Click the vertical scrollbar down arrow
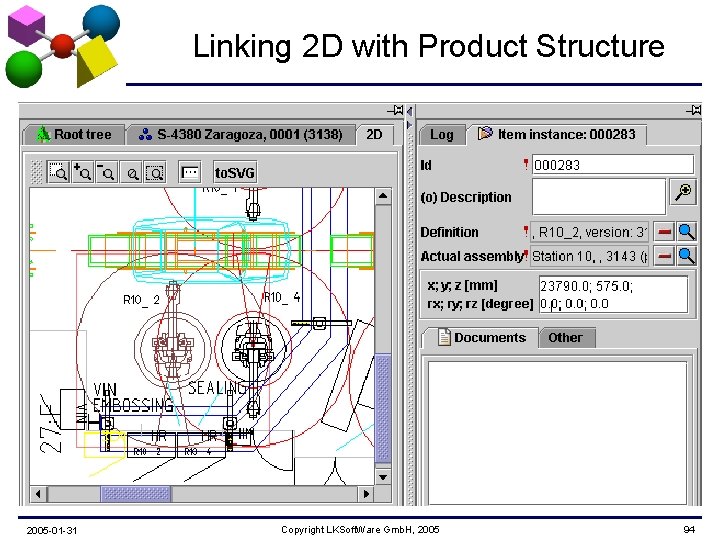Image resolution: width=720 pixels, height=540 pixels. point(382,477)
